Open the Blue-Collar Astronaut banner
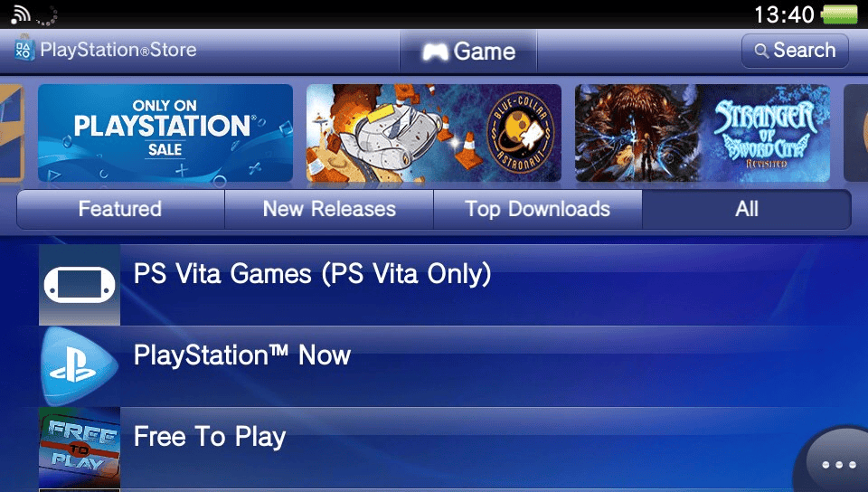Image resolution: width=868 pixels, height=492 pixels. [x=434, y=133]
